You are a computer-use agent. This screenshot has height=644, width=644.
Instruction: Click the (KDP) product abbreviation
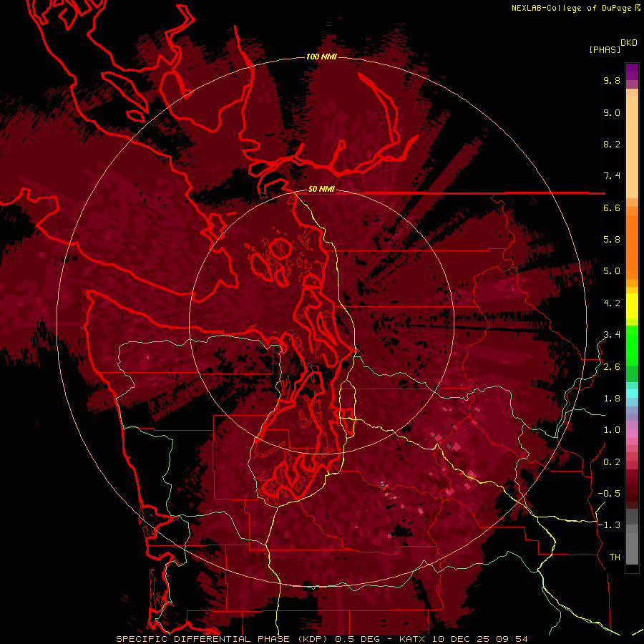313,639
